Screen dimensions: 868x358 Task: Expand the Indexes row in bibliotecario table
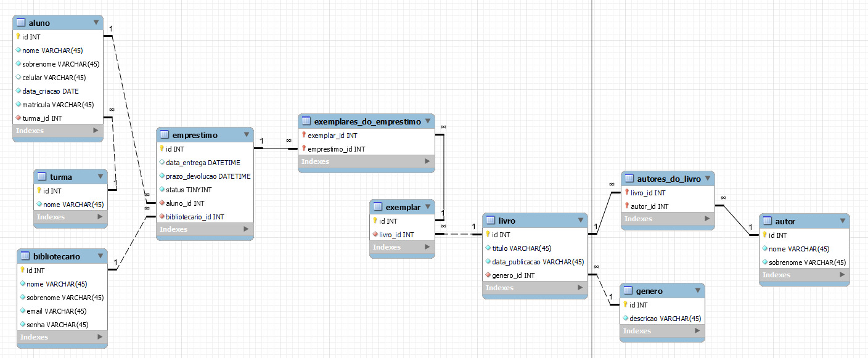coord(62,337)
